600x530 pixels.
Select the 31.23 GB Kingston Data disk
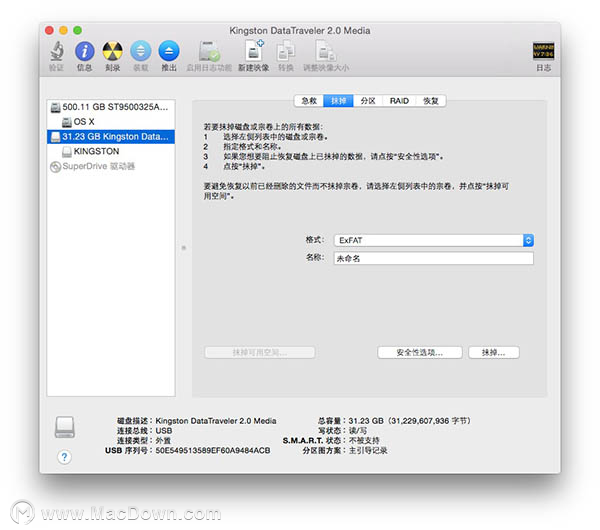click(111, 137)
